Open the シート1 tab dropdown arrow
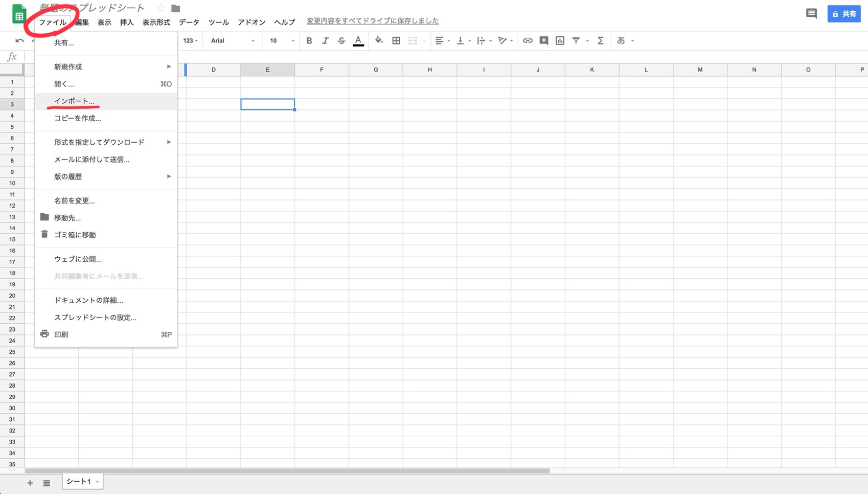Image resolution: width=868 pixels, height=494 pixels. [97, 482]
